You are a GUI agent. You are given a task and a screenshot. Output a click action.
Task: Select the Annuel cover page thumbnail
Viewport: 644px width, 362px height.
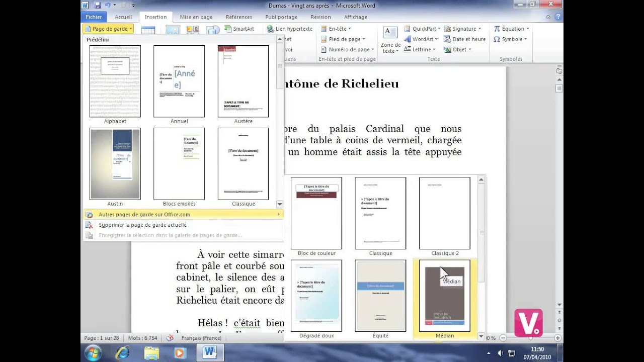pos(179,81)
